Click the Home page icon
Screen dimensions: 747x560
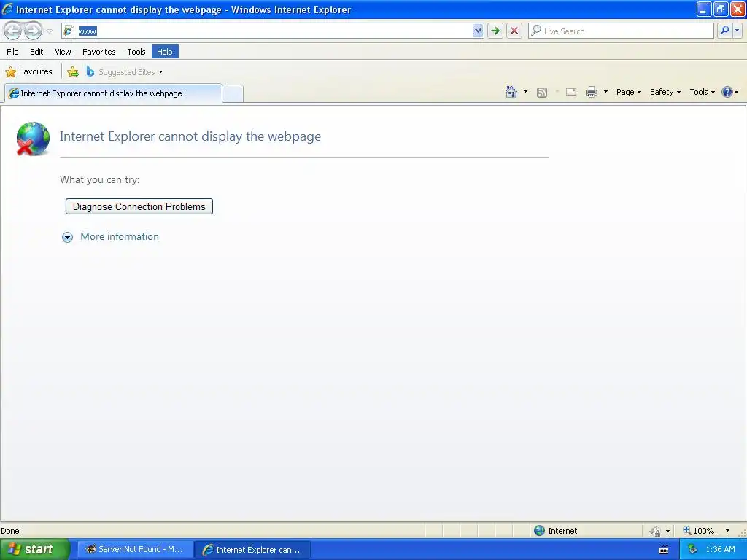click(511, 92)
